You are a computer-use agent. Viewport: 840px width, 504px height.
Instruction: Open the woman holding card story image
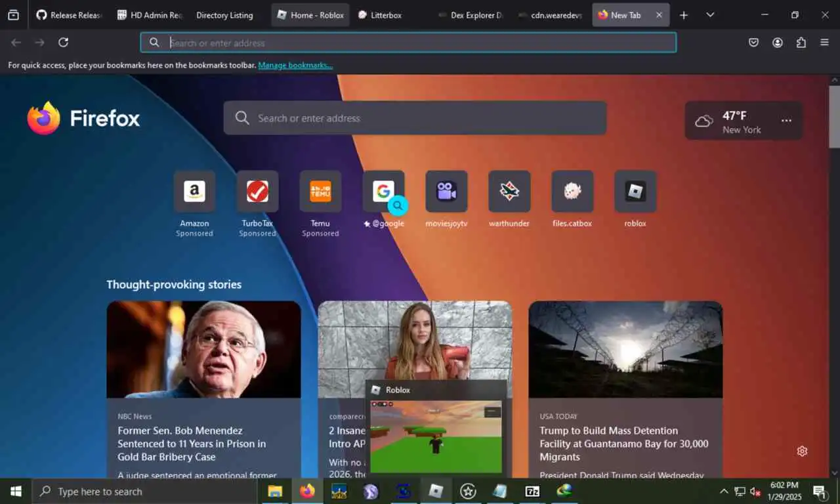coord(415,340)
